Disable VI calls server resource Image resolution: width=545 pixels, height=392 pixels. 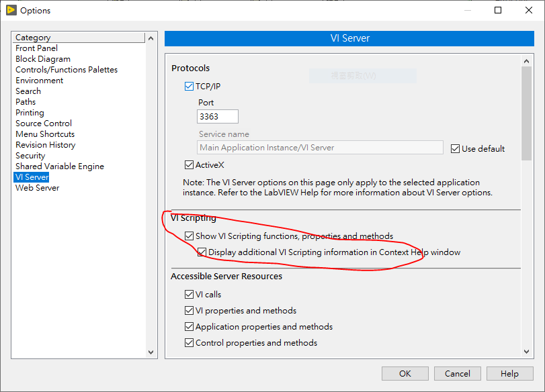[190, 294]
